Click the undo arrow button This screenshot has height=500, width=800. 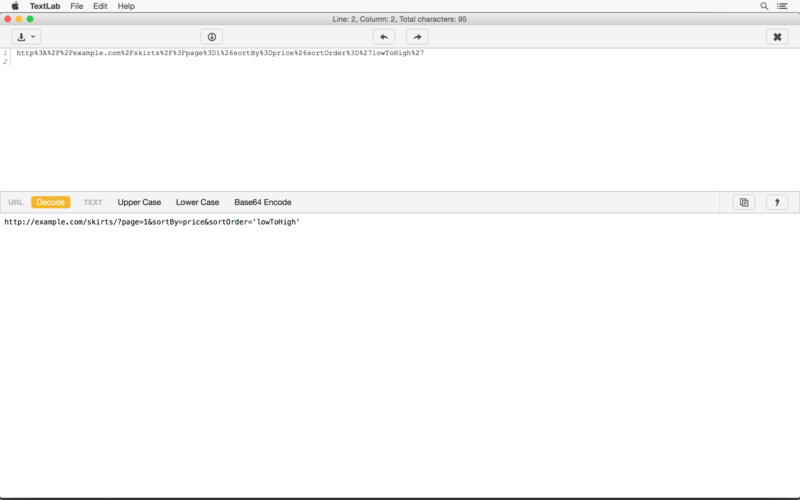(384, 37)
